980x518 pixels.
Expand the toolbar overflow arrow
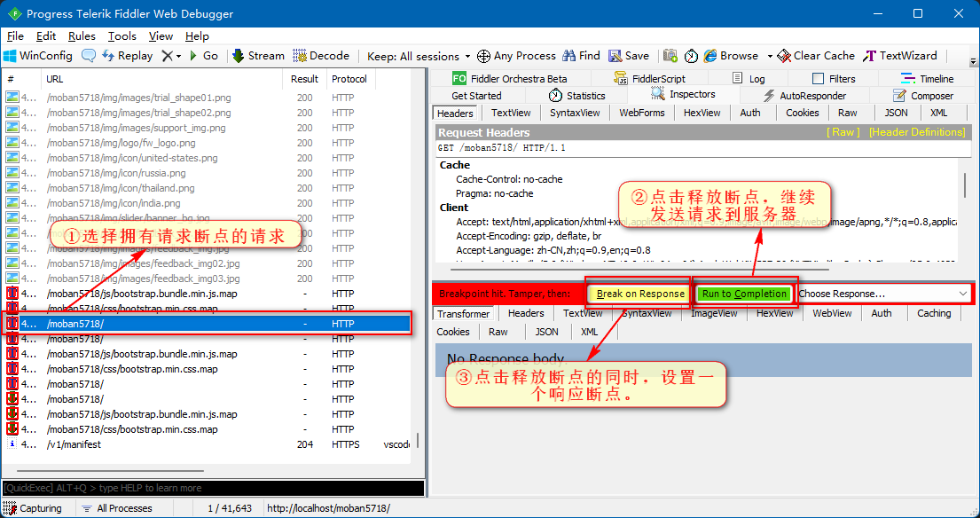coord(973,61)
